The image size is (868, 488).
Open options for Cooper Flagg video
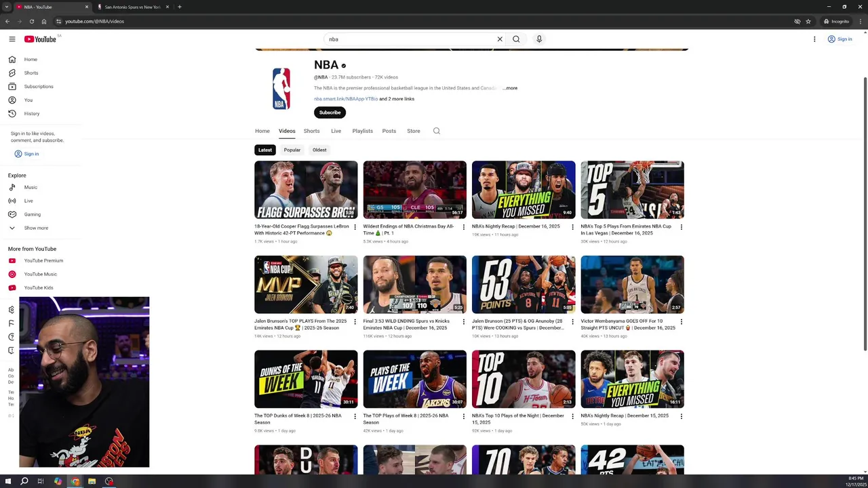(x=355, y=227)
